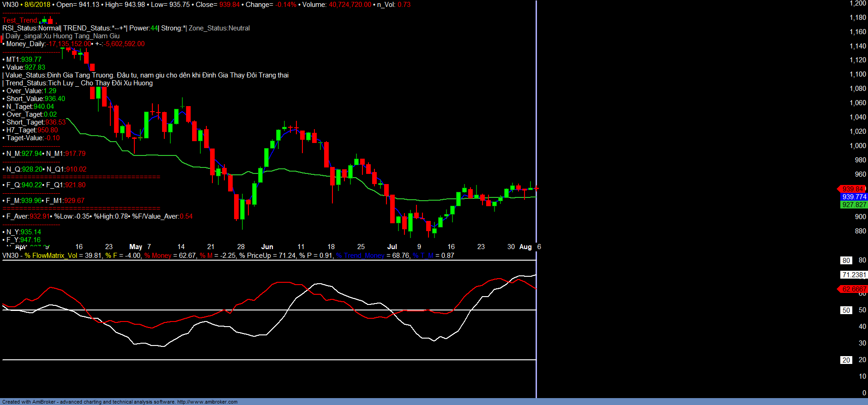
Task: Select the boxed 50 level label
Action: tap(846, 310)
